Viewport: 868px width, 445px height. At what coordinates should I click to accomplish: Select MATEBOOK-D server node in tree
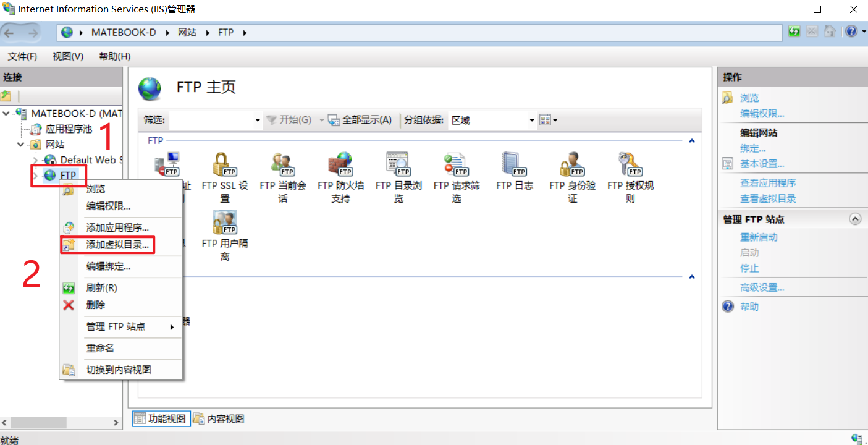(77, 114)
